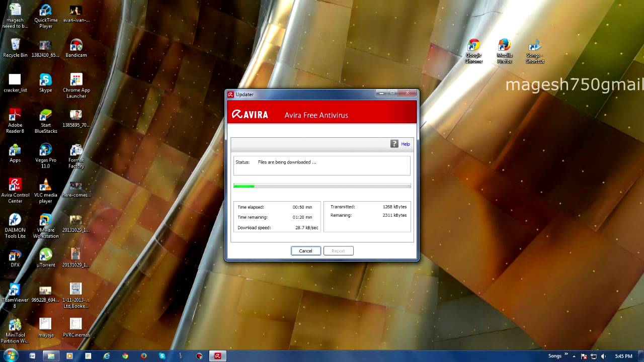The width and height of the screenshot is (644, 362).
Task: Click the greyed-out Report button
Action: pyautogui.click(x=338, y=251)
